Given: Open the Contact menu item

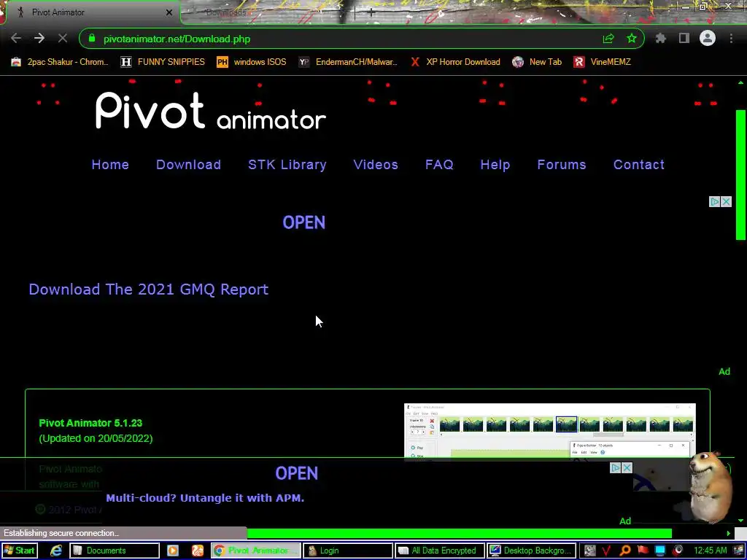Looking at the screenshot, I should pyautogui.click(x=639, y=165).
